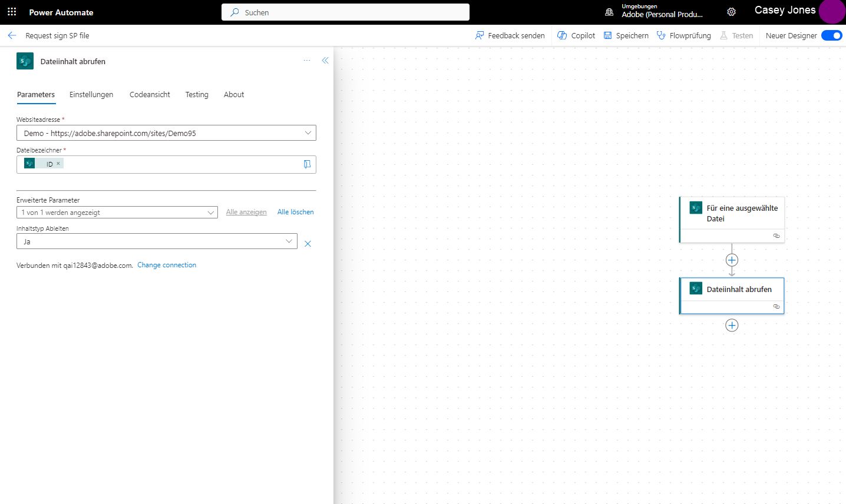Click Alle löschen to clear parameters
This screenshot has height=504, width=846.
295,211
